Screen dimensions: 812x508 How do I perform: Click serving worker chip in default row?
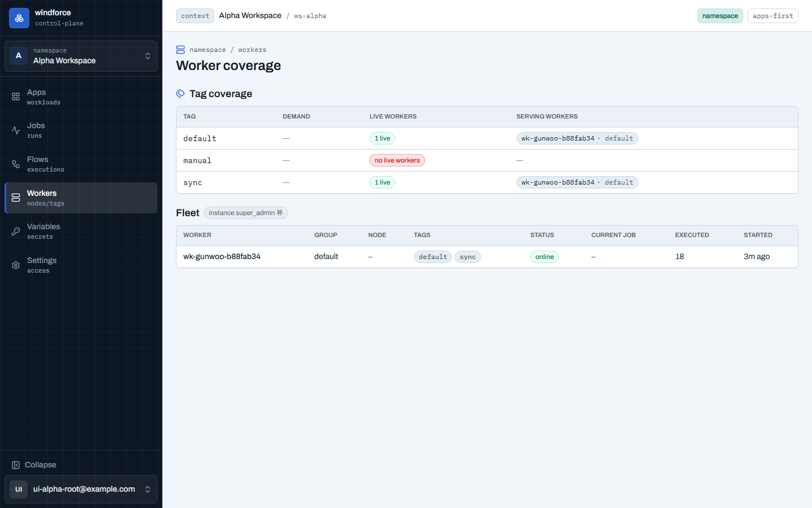coord(577,138)
